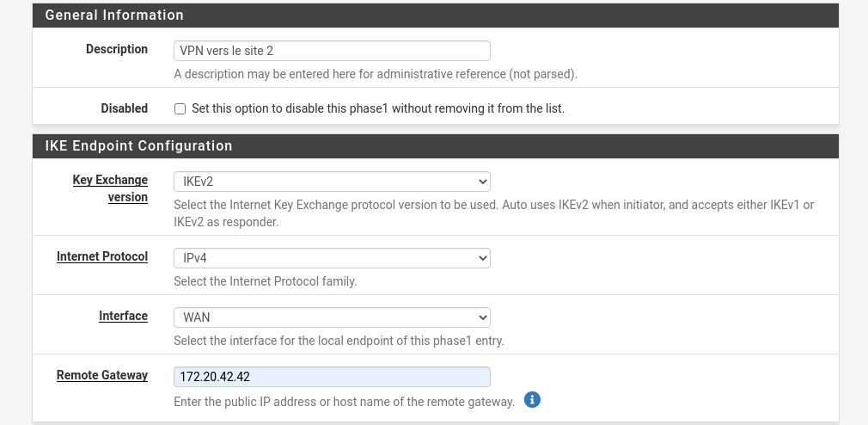Click 'Select the Internet Protocol family' help text
The image size is (868, 425).
point(265,281)
